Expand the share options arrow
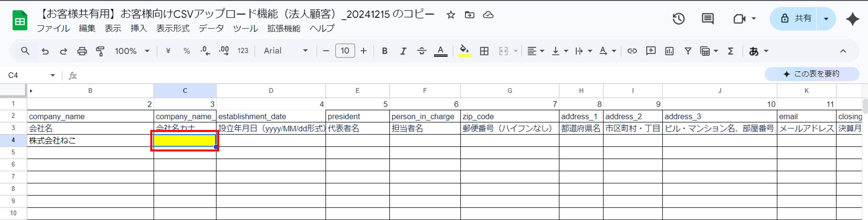Viewport: 868px width, 220px height. 826,19
